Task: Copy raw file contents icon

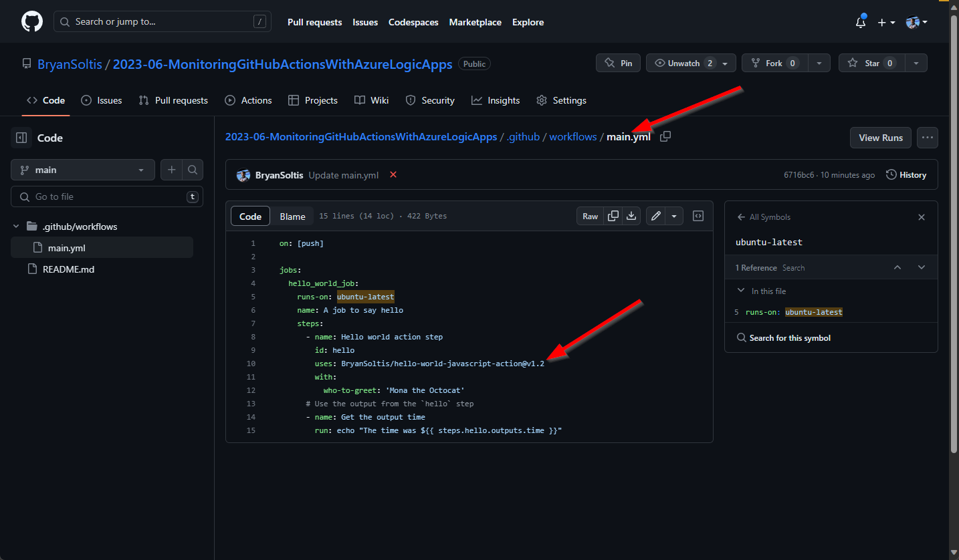Action: tap(613, 216)
